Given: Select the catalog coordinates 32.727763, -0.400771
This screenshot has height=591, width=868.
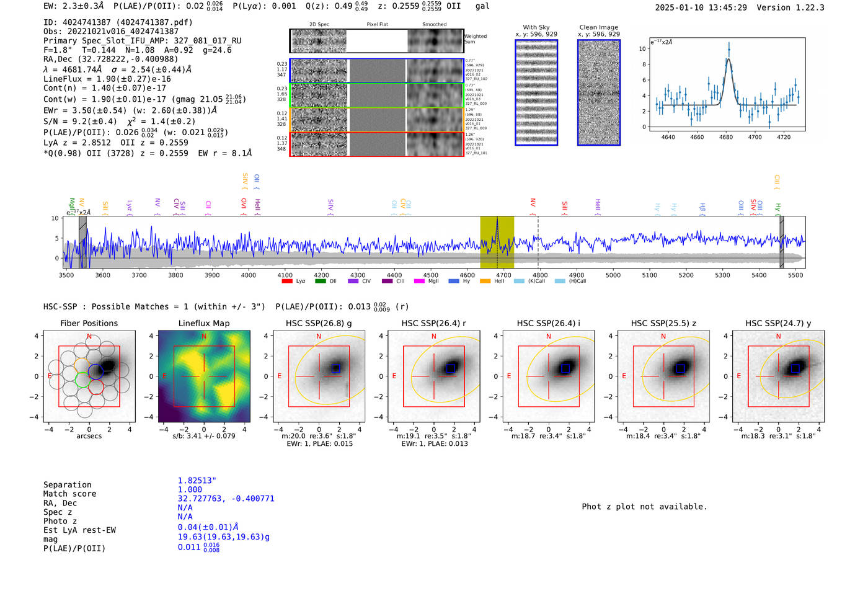Looking at the screenshot, I should pyautogui.click(x=226, y=499).
